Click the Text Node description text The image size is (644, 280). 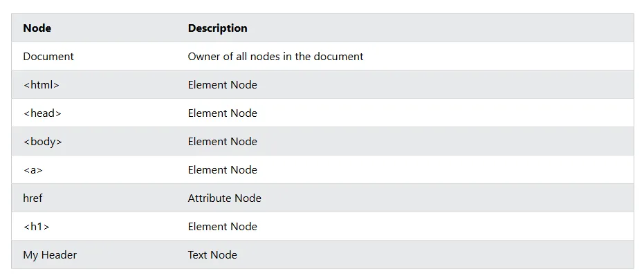[212, 255]
